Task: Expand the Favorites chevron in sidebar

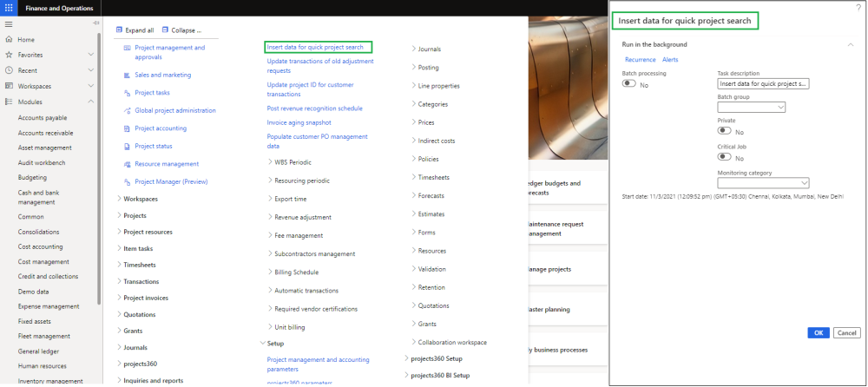Action: click(x=91, y=55)
